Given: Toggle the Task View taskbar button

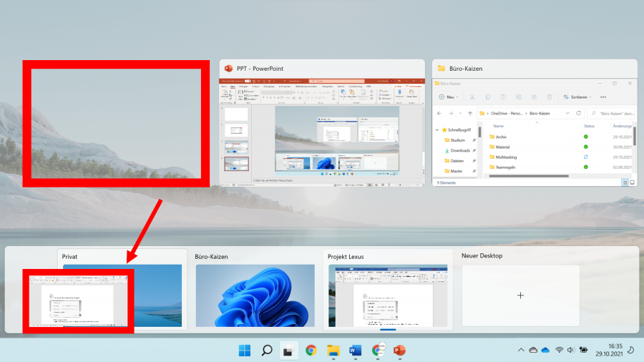Looking at the screenshot, I should pyautogui.click(x=289, y=351).
